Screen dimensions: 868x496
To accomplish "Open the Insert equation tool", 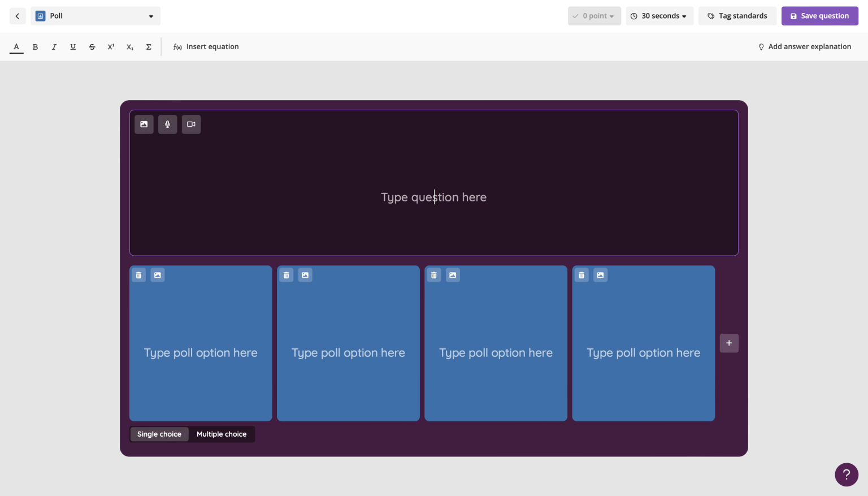I will coord(206,46).
